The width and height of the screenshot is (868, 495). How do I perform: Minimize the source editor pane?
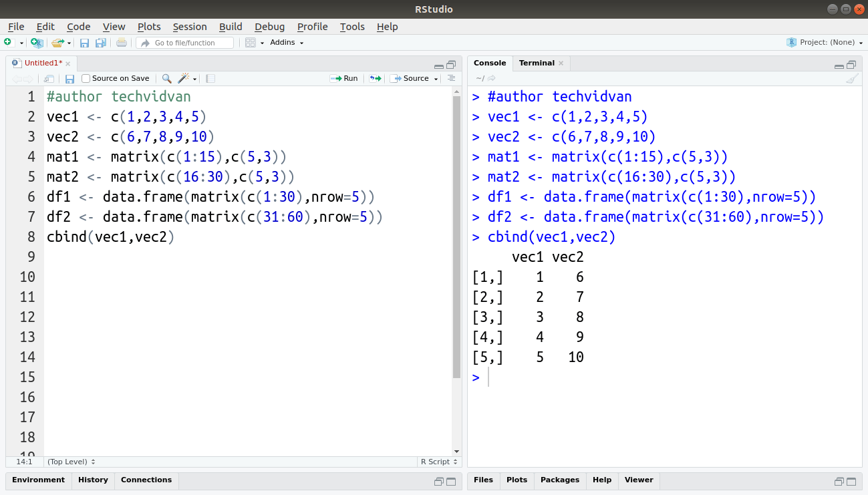438,65
